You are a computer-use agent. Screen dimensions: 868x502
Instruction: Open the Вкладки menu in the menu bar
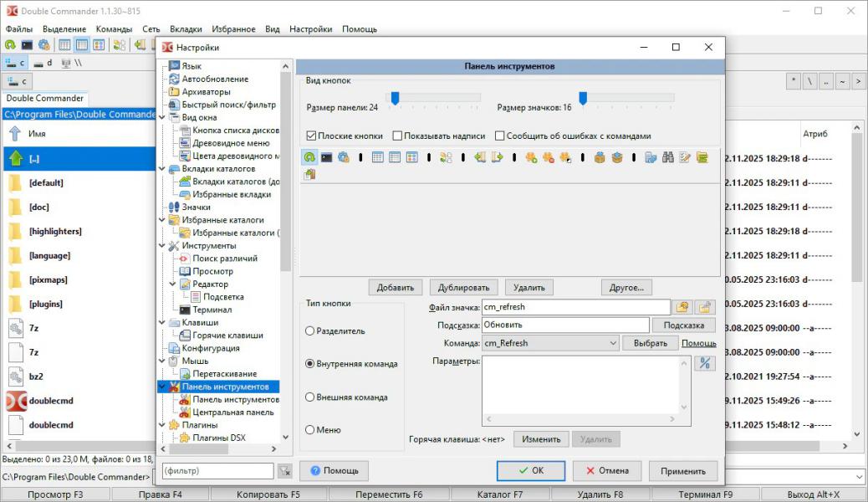(185, 28)
